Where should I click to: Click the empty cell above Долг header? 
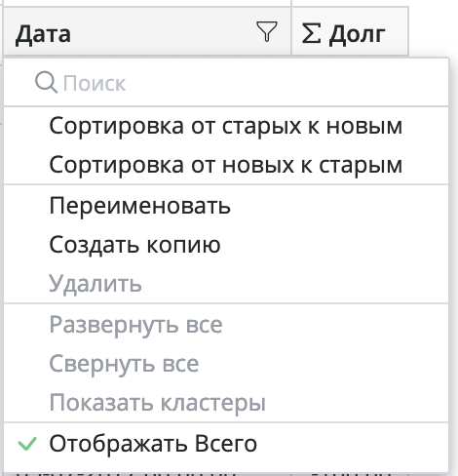pyautogui.click(x=350, y=3)
